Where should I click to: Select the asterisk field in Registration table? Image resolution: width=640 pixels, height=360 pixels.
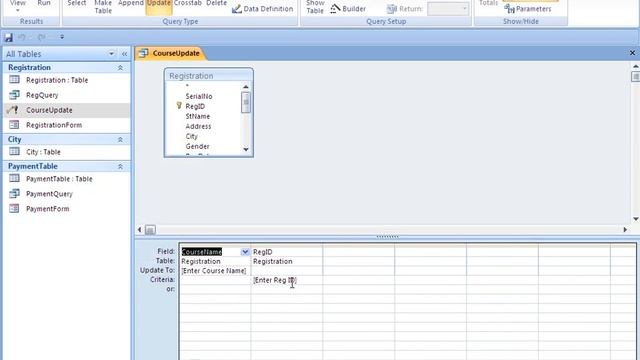187,86
